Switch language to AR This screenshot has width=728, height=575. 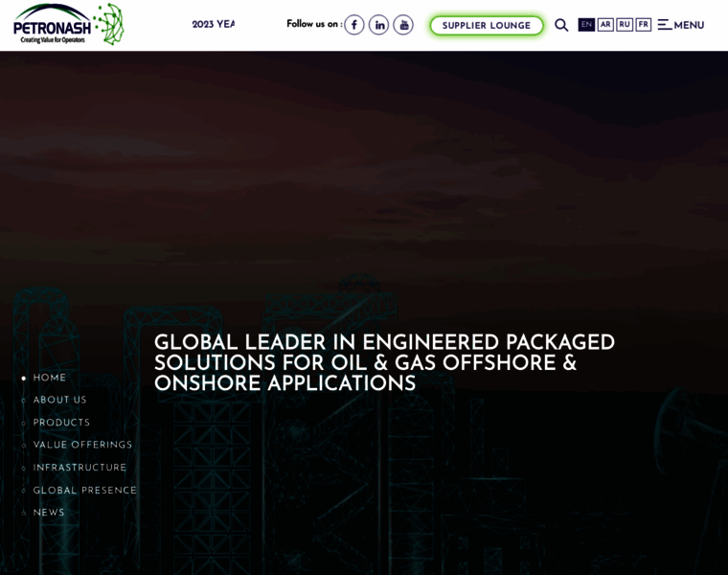click(605, 25)
